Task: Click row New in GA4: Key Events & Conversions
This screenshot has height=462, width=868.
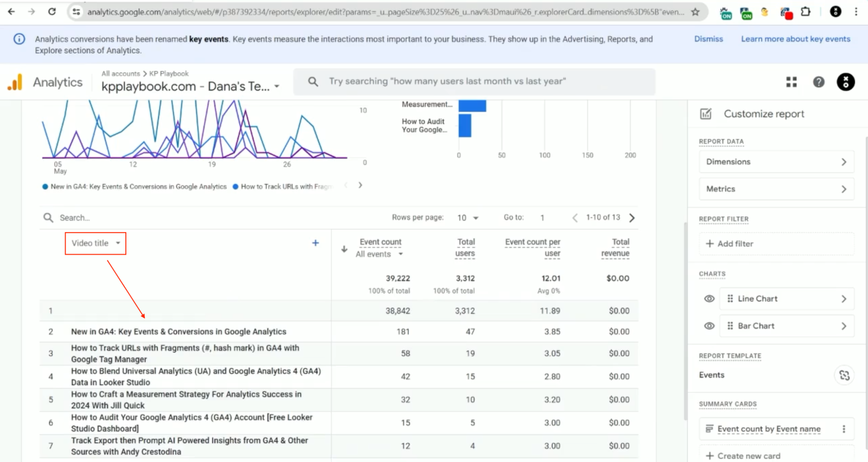Action: point(339,332)
